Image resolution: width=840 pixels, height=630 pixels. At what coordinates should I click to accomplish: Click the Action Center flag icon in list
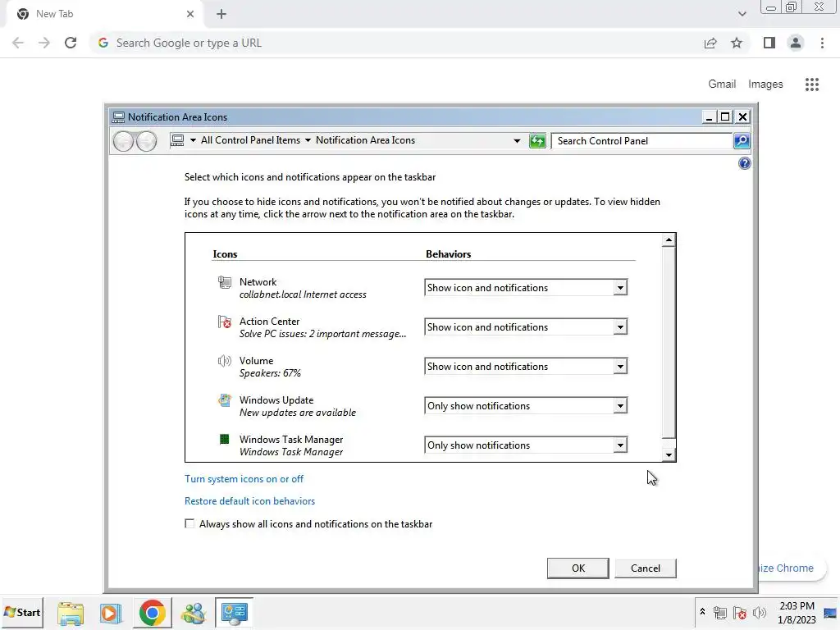click(x=225, y=322)
